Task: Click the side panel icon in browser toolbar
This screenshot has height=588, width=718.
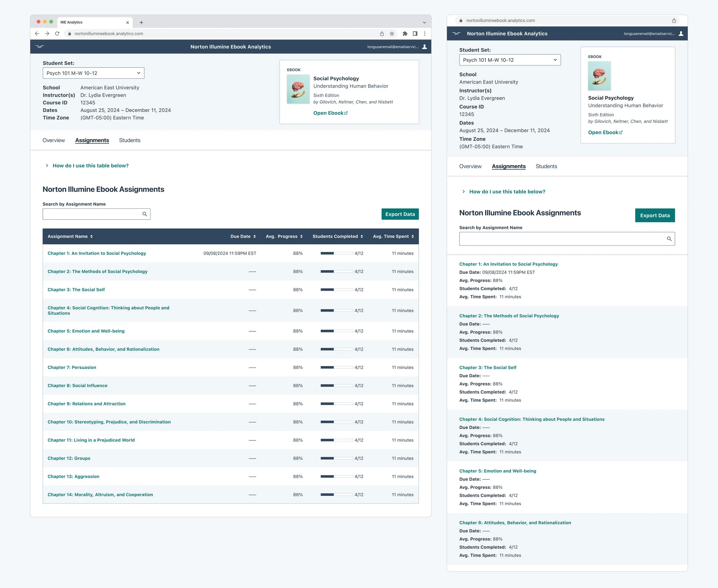Action: pos(415,34)
